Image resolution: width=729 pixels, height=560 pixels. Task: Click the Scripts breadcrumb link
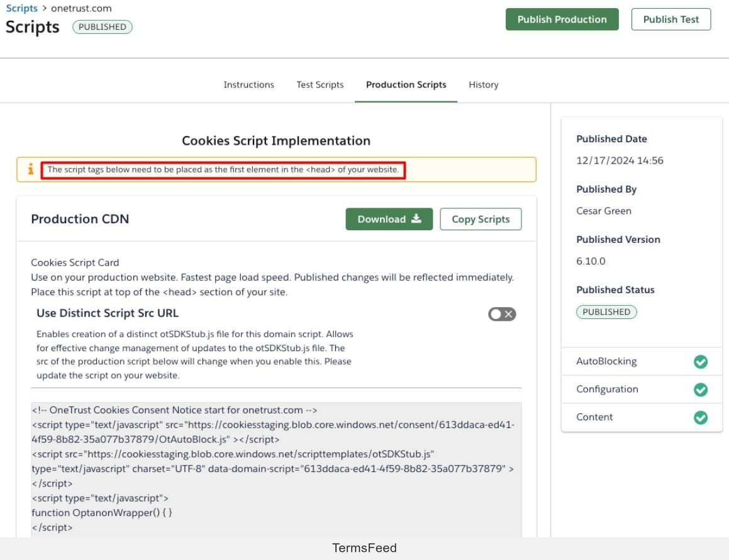(x=21, y=8)
